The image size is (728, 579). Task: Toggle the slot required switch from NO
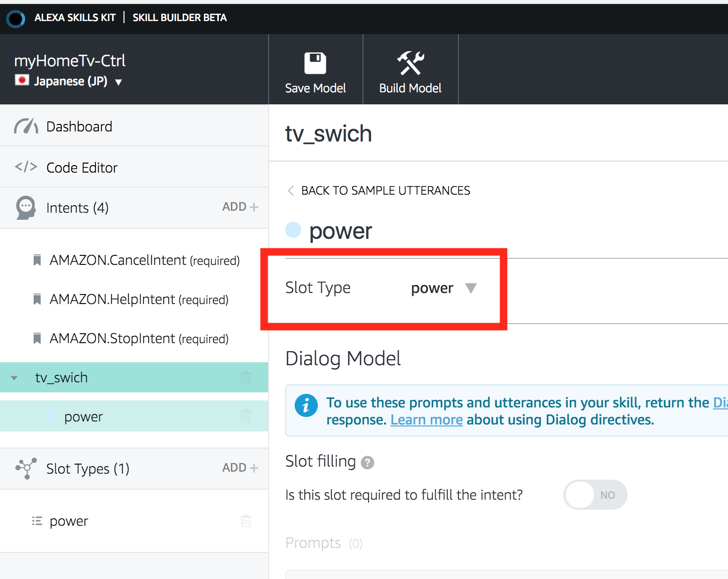595,495
